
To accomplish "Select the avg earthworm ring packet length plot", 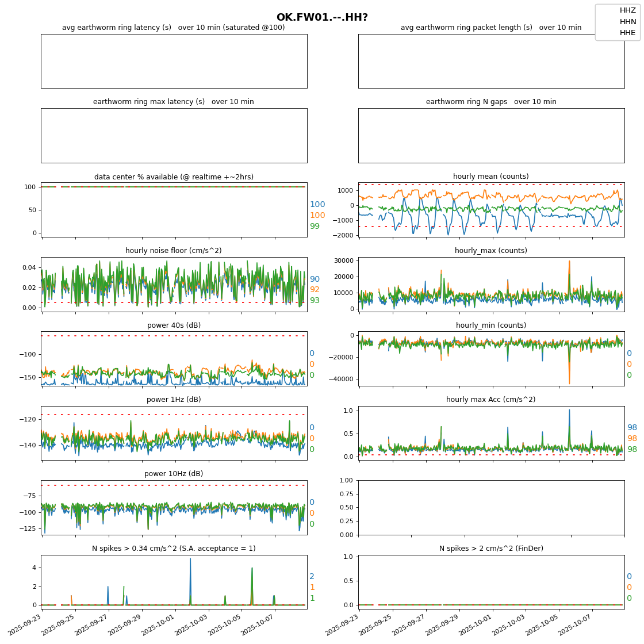I will pos(491,61).
